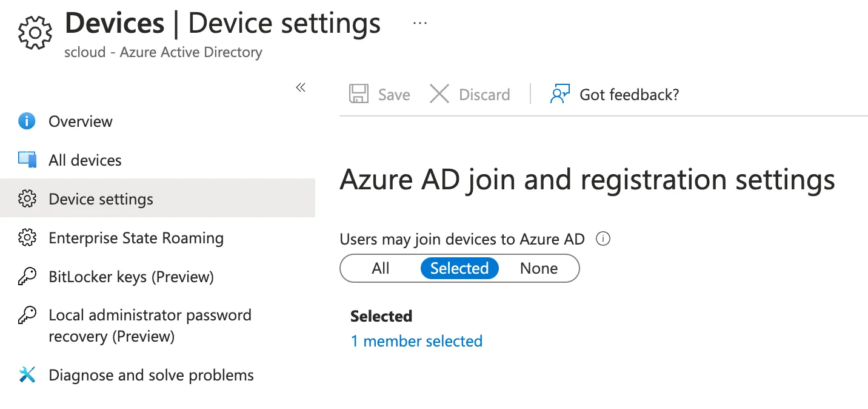
Task: Click the Azure AD join and registration settings heading
Action: click(x=587, y=180)
